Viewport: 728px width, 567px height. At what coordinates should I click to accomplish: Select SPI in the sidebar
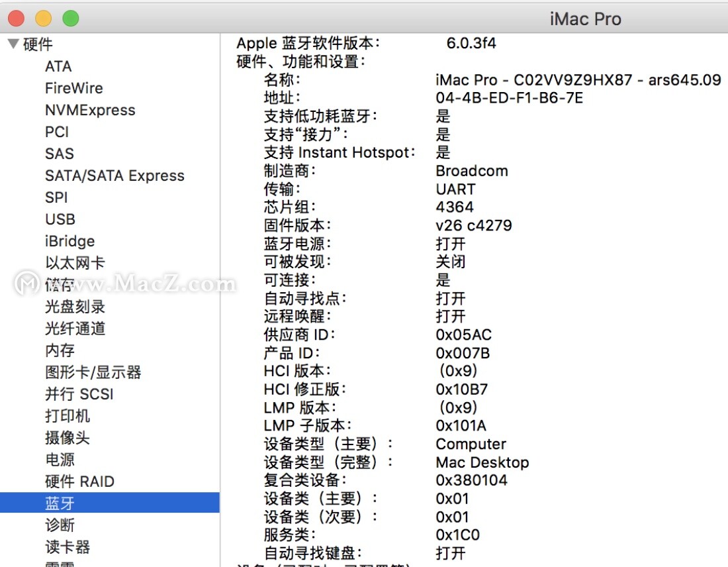(56, 197)
